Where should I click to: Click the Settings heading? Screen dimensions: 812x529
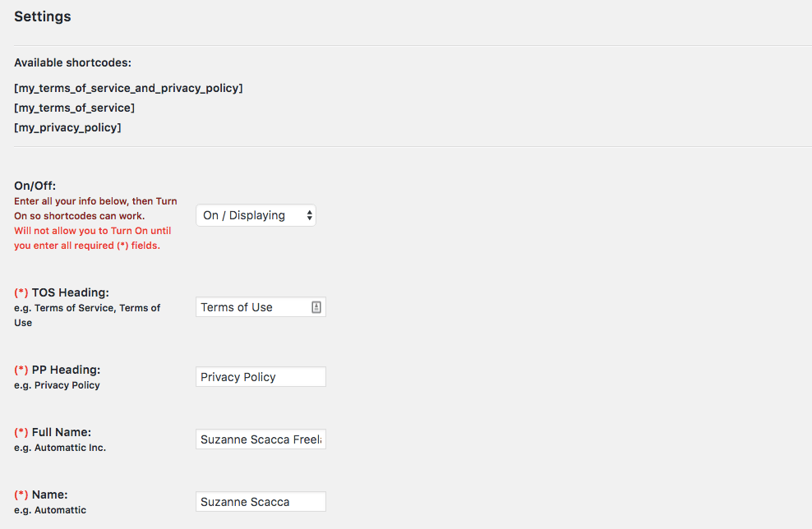pyautogui.click(x=43, y=16)
